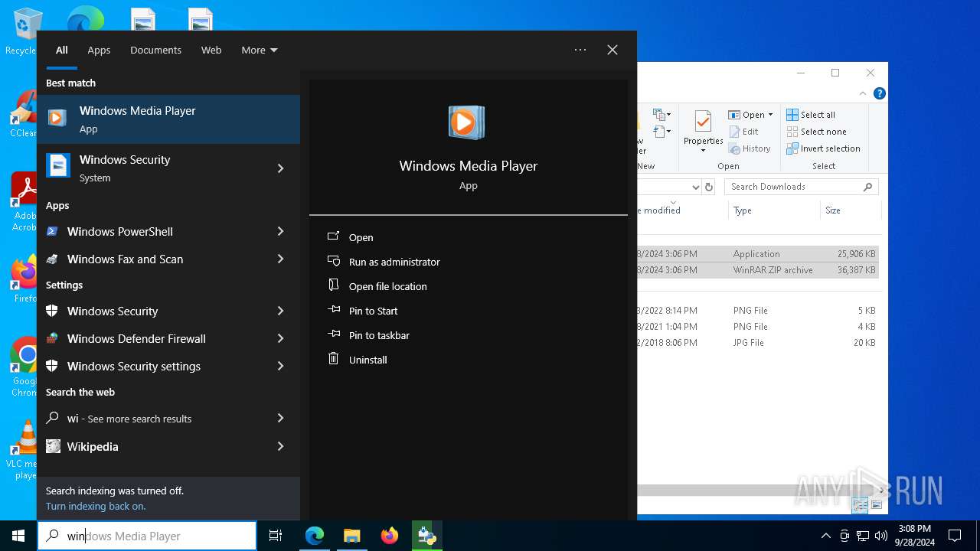Select the WinRAR ZIP archive row

(x=758, y=270)
